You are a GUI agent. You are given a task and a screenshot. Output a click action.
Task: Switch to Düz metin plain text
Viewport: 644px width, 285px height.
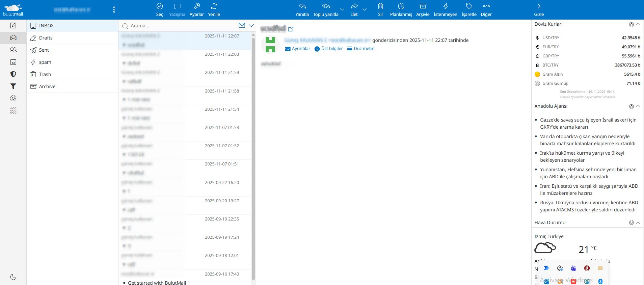coord(360,49)
